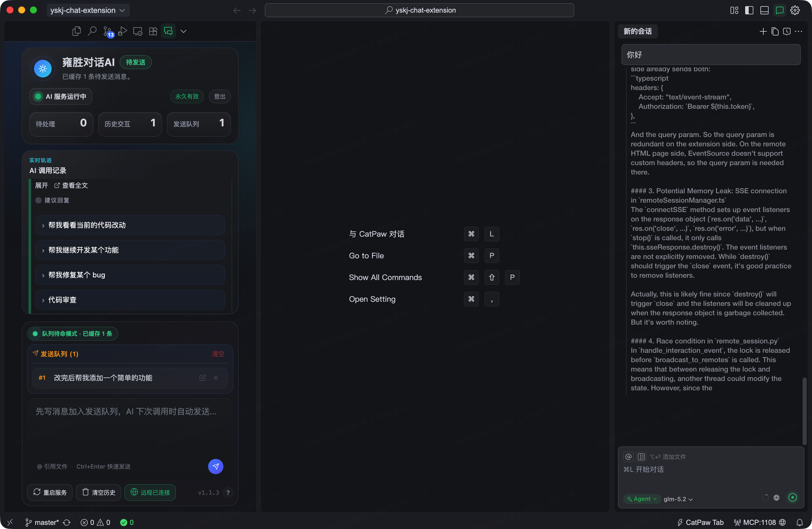This screenshot has height=529, width=812.
Task: Click the context list icon in CatPaw input
Action: point(641,457)
